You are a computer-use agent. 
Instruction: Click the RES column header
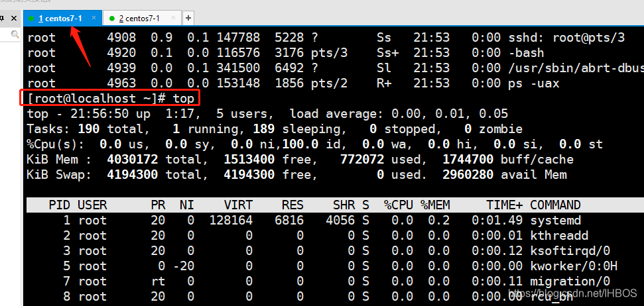tap(293, 205)
